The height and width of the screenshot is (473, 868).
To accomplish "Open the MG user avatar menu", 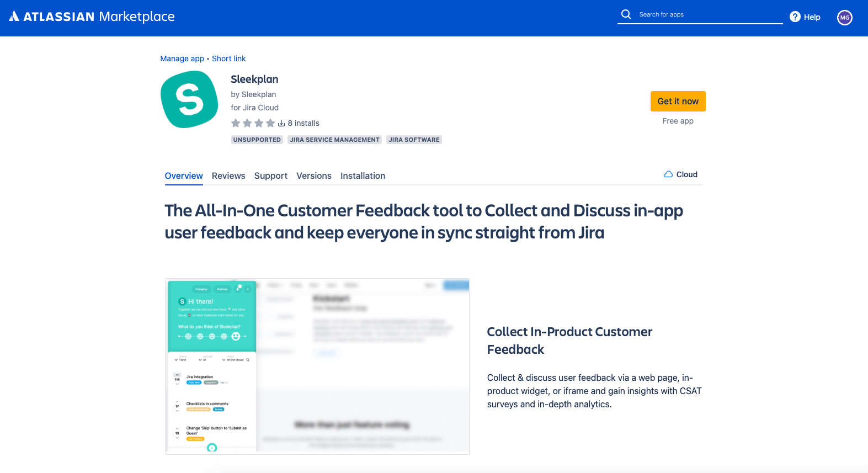I will [x=844, y=18].
